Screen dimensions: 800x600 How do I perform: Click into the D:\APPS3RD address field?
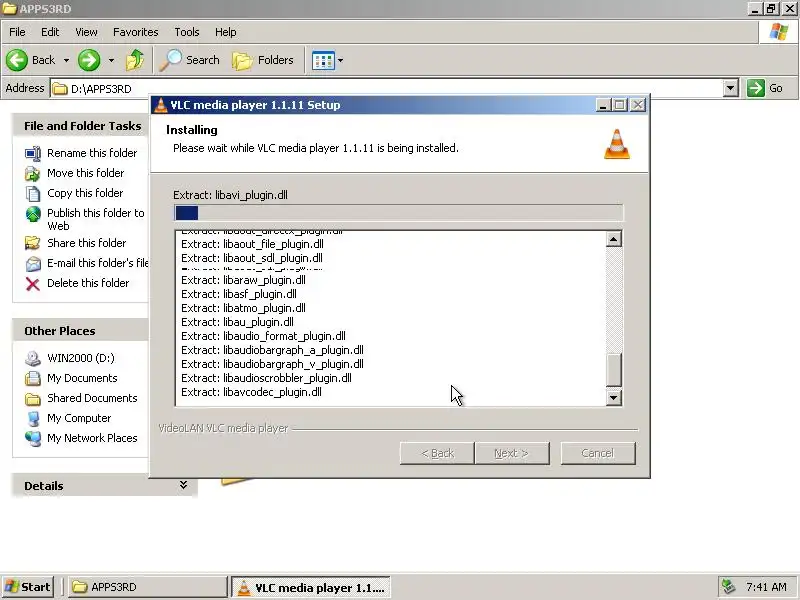386,88
